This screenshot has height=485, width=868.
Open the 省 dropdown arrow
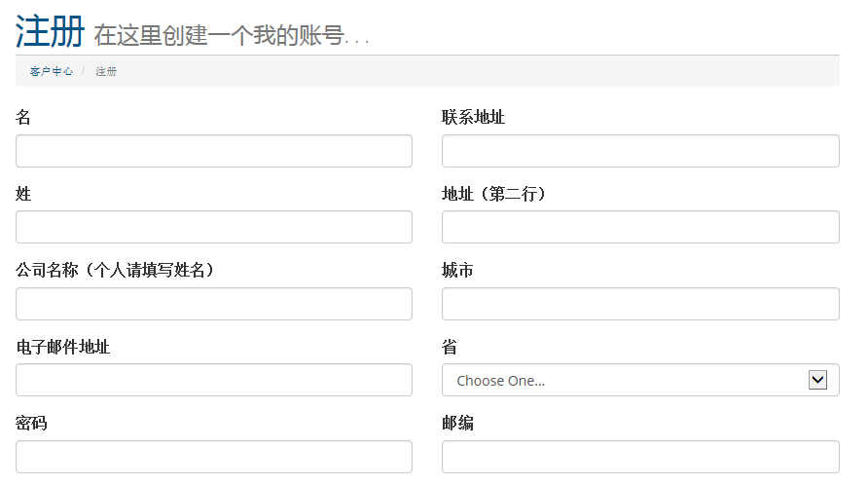coord(817,380)
